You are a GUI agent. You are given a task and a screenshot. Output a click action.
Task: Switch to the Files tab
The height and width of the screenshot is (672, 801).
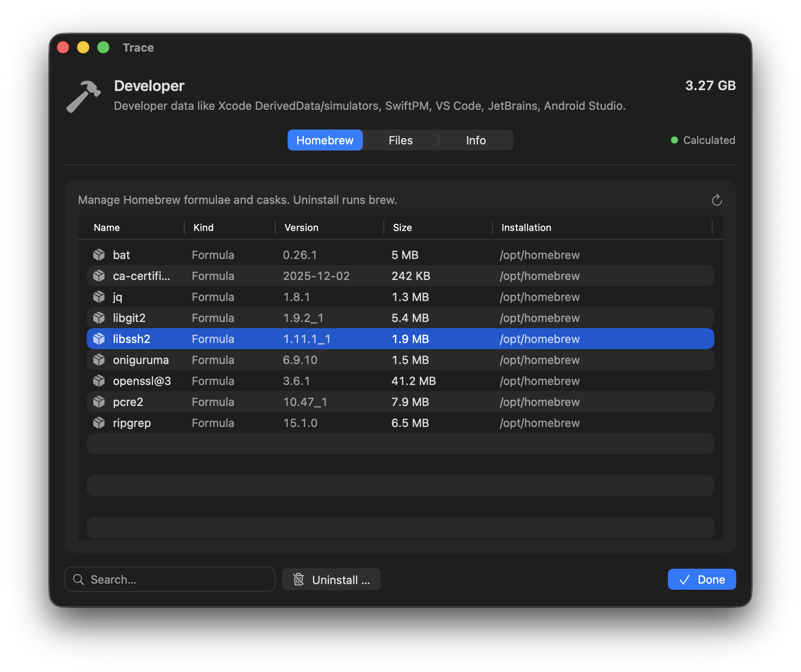pos(400,140)
